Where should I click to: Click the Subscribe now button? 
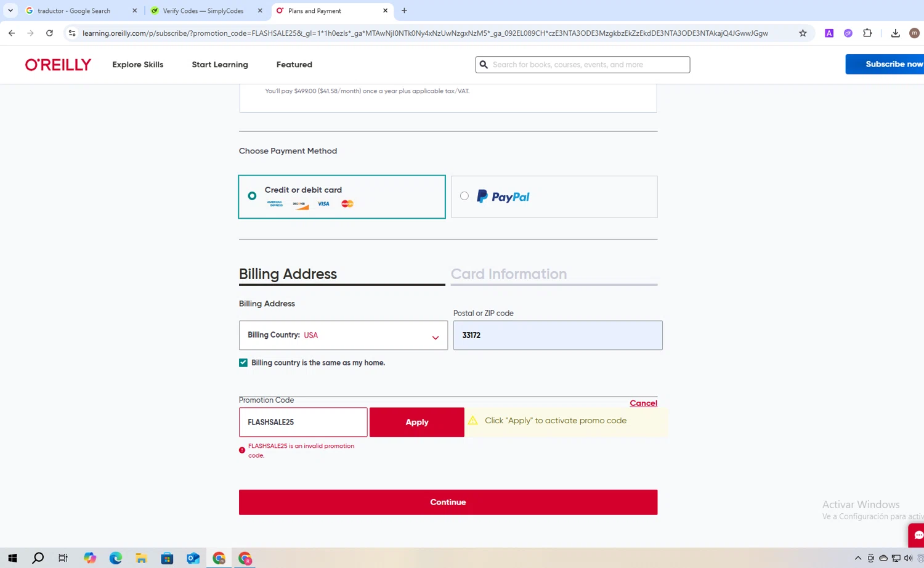[x=885, y=64]
